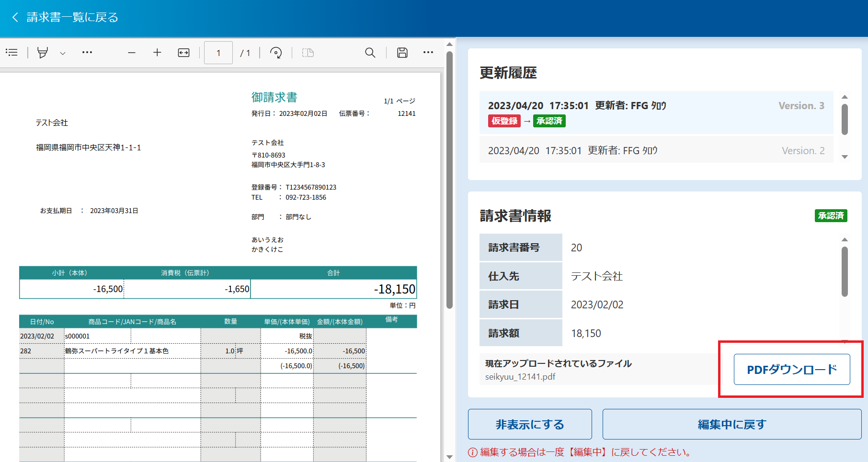Viewport: 868px width, 462px height.
Task: Search within the PDF document
Action: 370,53
